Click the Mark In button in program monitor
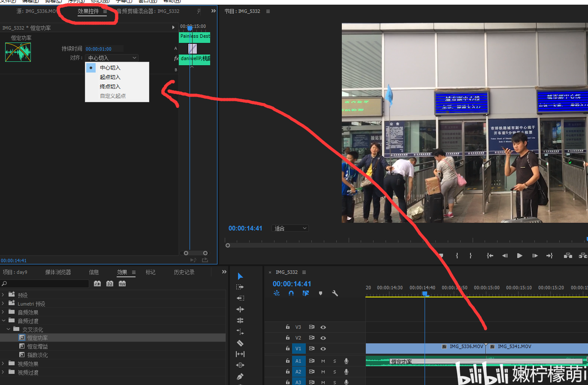 click(457, 256)
